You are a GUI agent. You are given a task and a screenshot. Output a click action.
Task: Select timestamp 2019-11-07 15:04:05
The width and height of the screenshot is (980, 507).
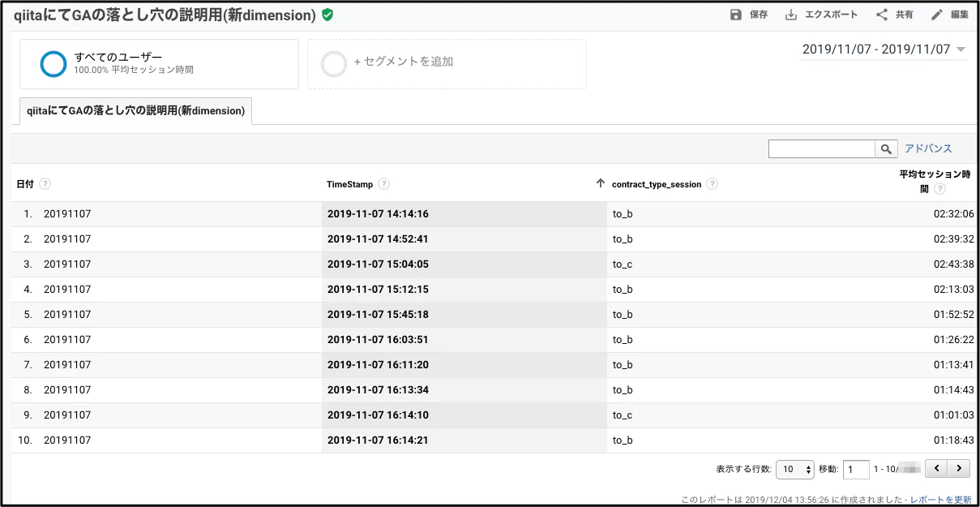click(x=378, y=264)
